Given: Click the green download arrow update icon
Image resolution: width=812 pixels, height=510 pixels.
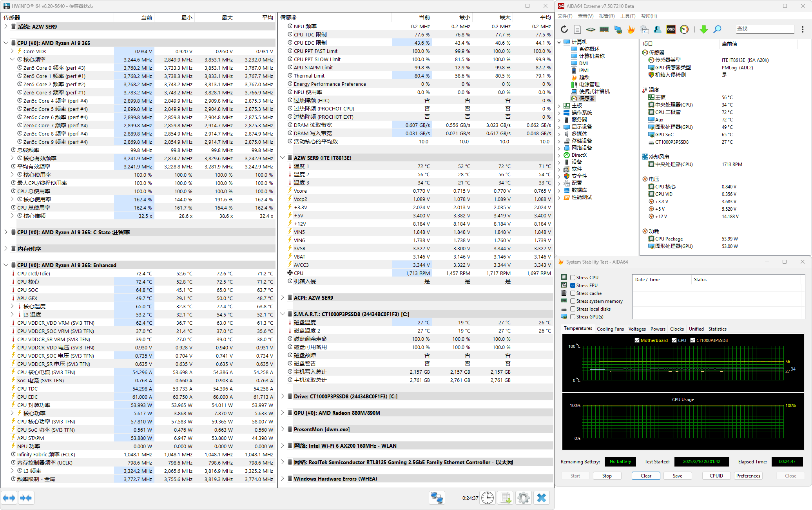Looking at the screenshot, I should point(703,29).
